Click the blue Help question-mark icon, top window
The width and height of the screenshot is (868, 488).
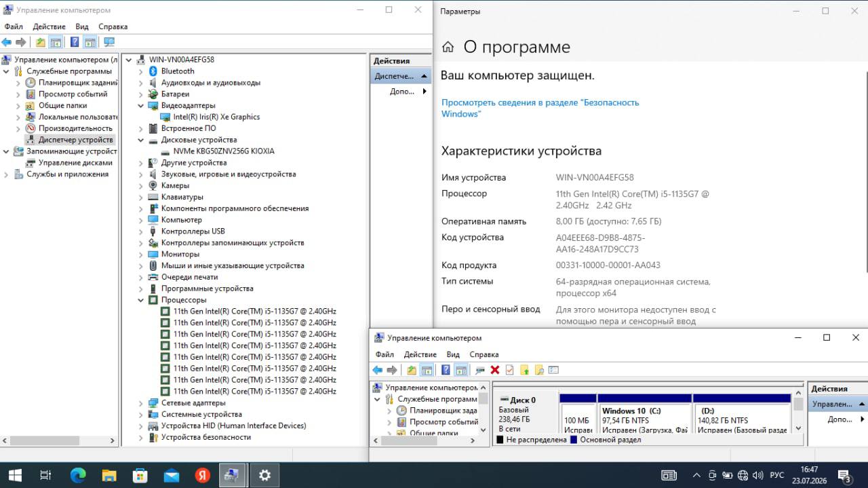click(75, 42)
